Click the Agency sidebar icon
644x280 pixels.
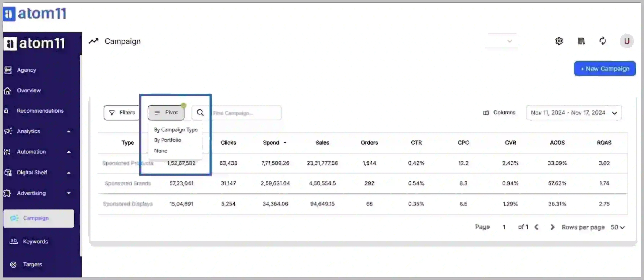pyautogui.click(x=8, y=70)
